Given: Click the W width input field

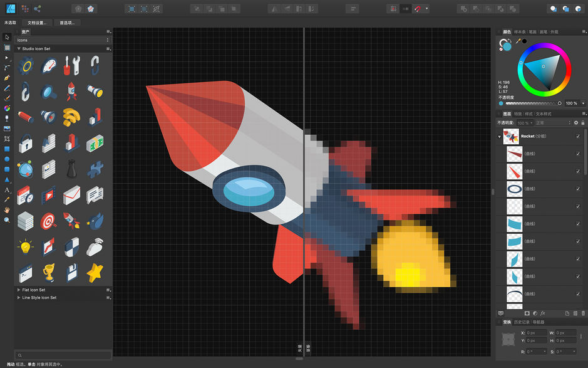Looking at the screenshot, I should (566, 333).
